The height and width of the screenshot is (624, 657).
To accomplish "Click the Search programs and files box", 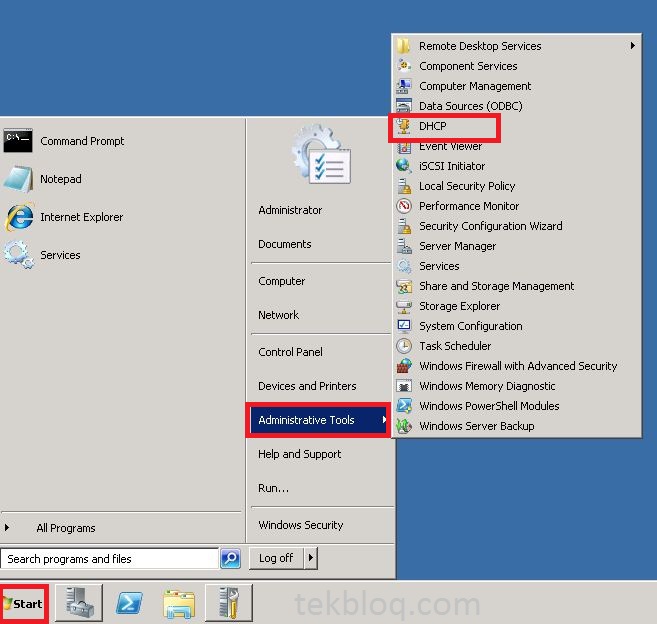I will pyautogui.click(x=110, y=558).
